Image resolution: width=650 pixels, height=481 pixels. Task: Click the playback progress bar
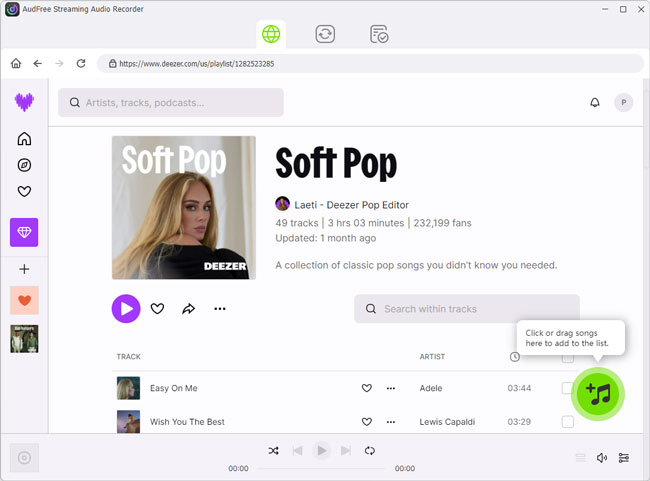pyautogui.click(x=322, y=469)
